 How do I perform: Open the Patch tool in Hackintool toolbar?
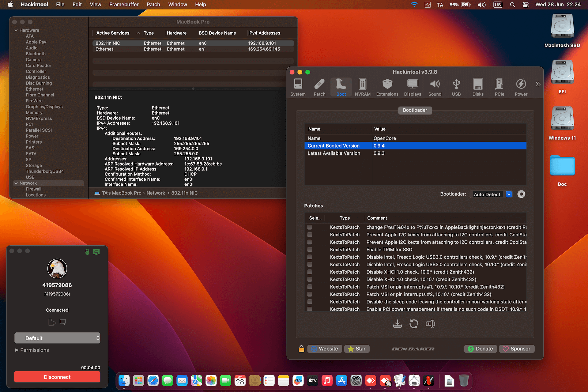pyautogui.click(x=319, y=87)
